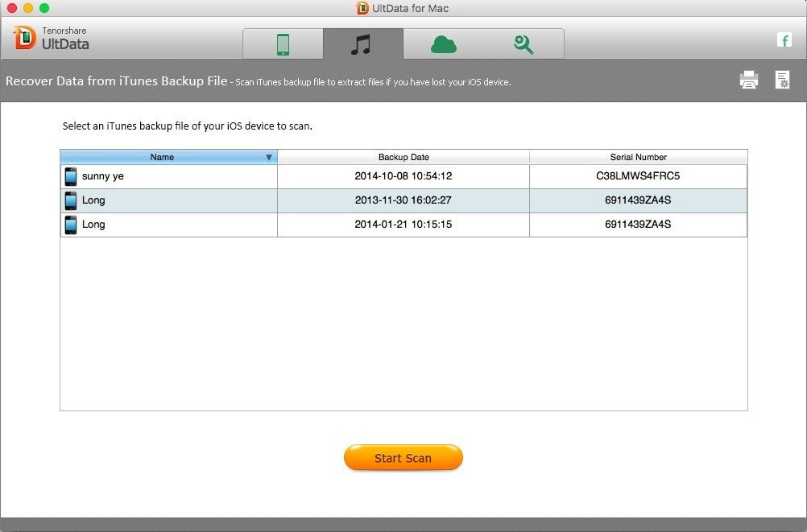Viewport: 807px width, 532px height.
Task: Click serial number C38LMWS4FRC5
Action: point(638,176)
